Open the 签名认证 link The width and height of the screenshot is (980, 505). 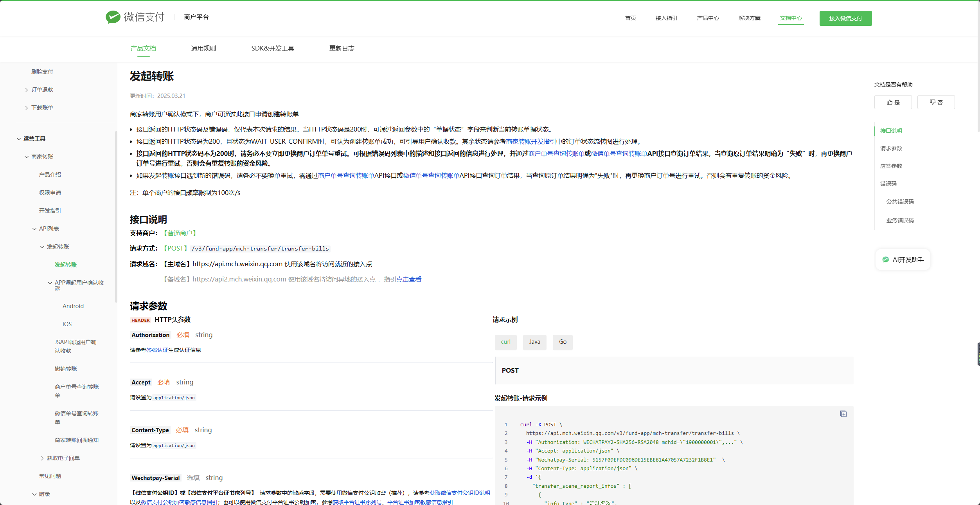157,350
